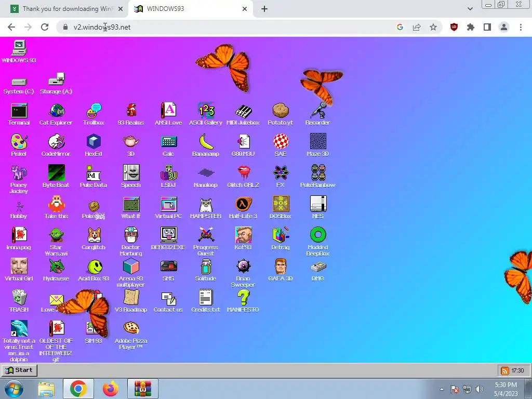The image size is (532, 399).
Task: Expand the tab search dropdown arrow
Action: [470, 9]
